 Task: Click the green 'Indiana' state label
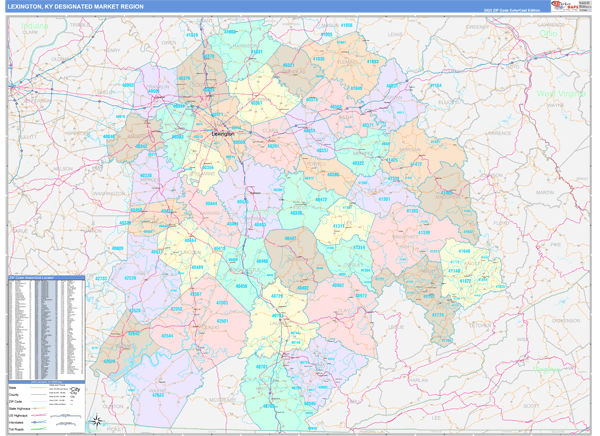tap(35, 26)
